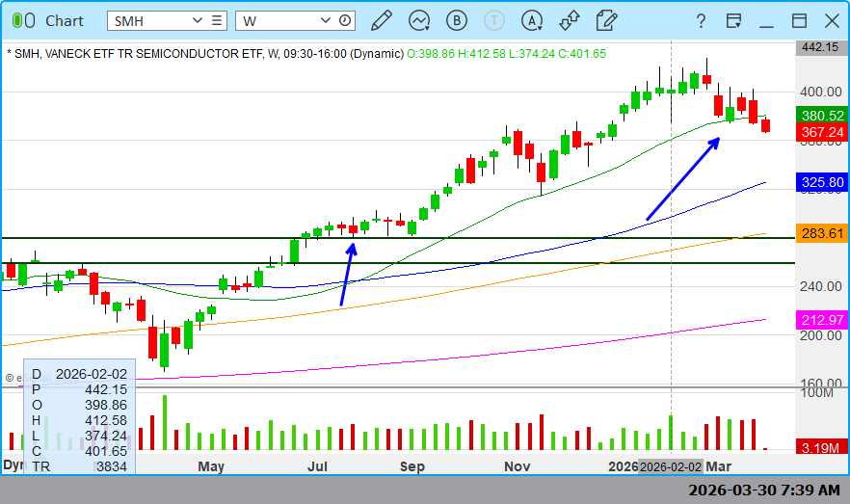This screenshot has height=504, width=850.
Task: Click the red 367.24 last price label
Action: coord(822,132)
